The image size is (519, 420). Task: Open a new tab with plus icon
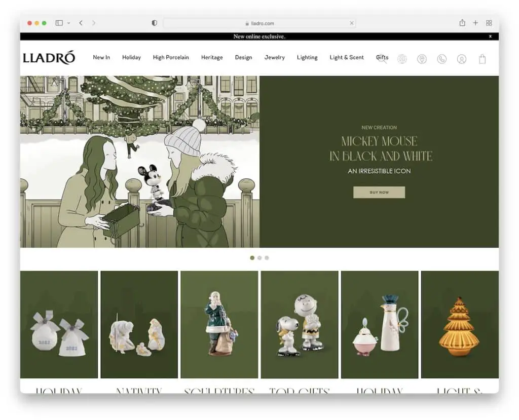tap(475, 23)
